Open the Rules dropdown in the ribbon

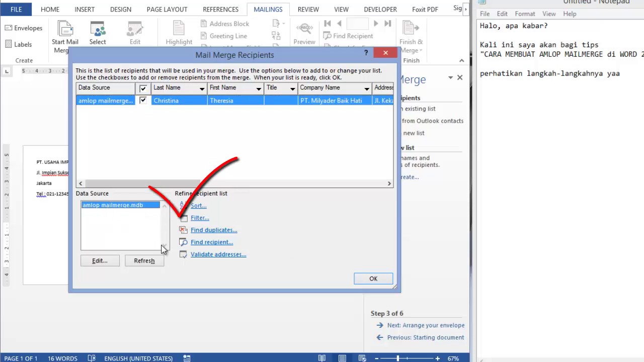point(279,24)
